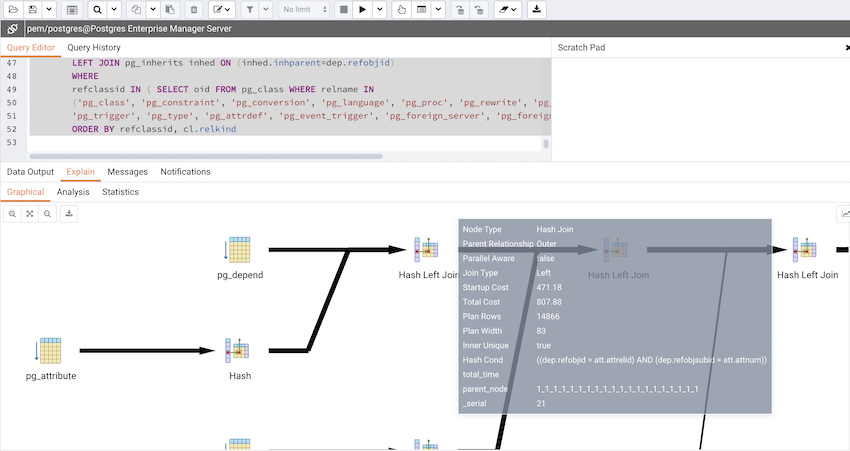This screenshot has height=451, width=850.
Task: Click the Scratch Pad text area
Action: pos(700,109)
